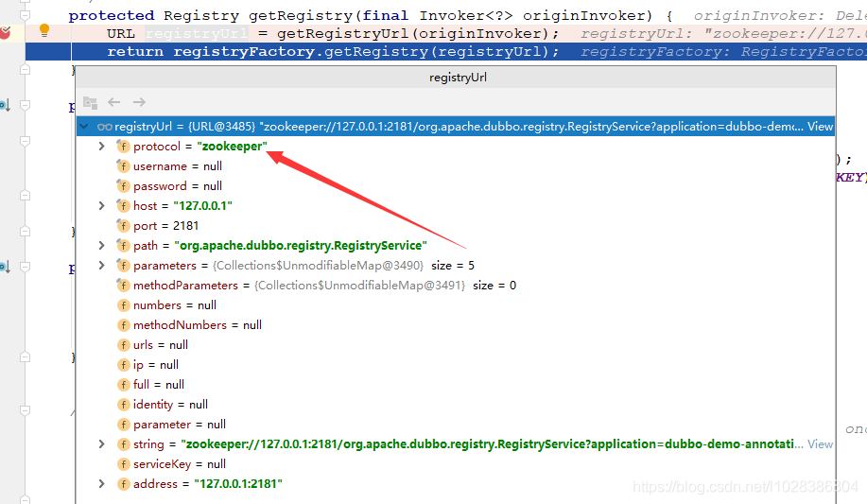Click View link on string row

820,444
